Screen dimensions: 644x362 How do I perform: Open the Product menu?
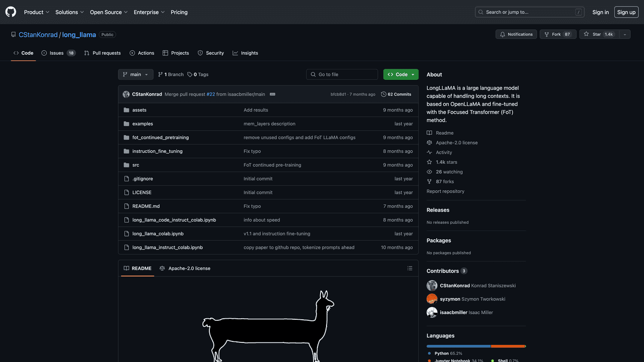click(37, 12)
